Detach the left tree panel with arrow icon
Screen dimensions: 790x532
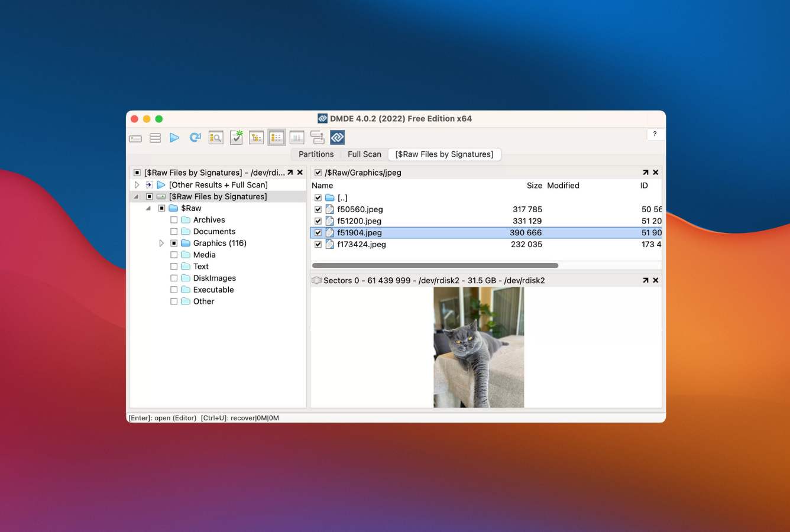click(290, 173)
